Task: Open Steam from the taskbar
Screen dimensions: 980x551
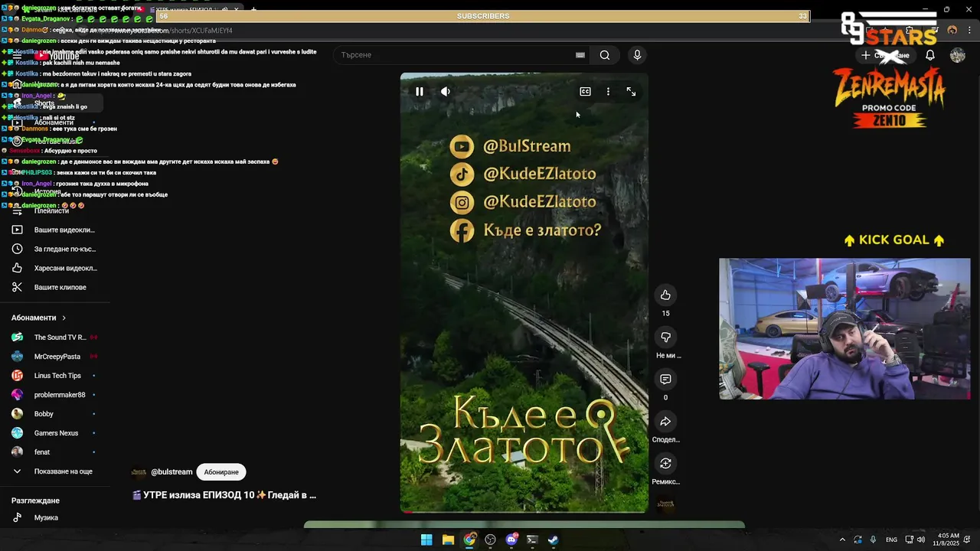Action: 553,540
